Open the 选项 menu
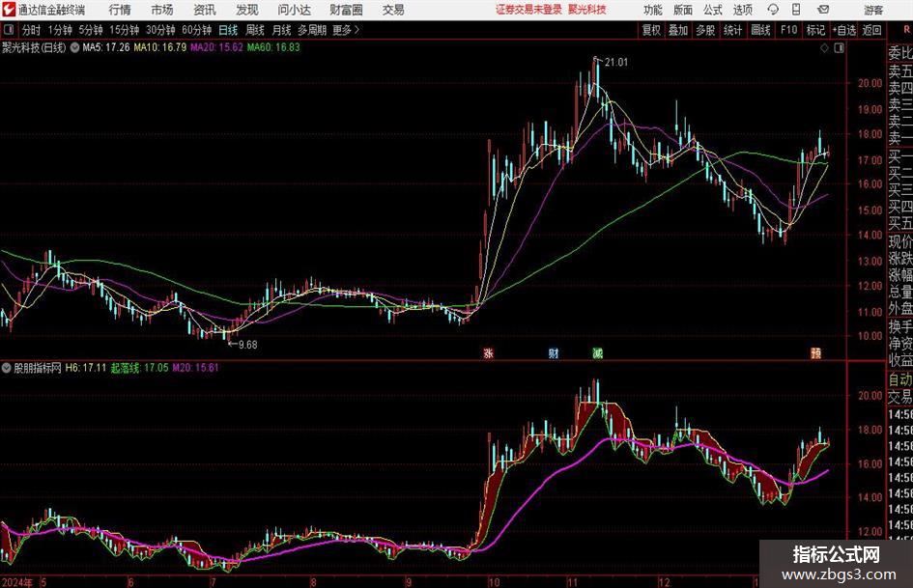The image size is (913, 588). [x=742, y=10]
